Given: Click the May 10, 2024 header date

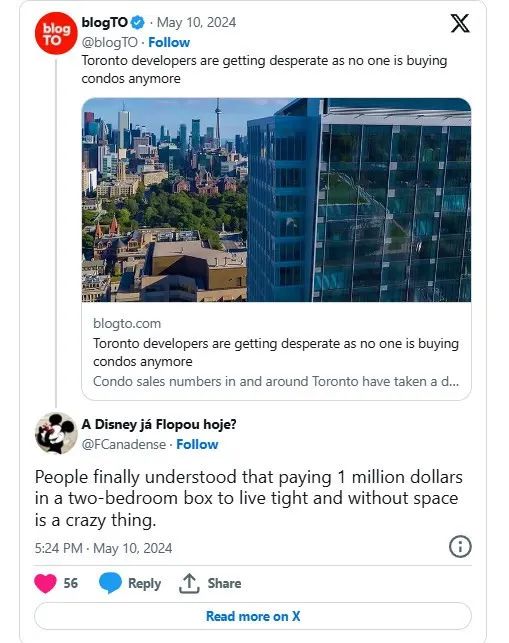Looking at the screenshot, I should [x=196, y=22].
